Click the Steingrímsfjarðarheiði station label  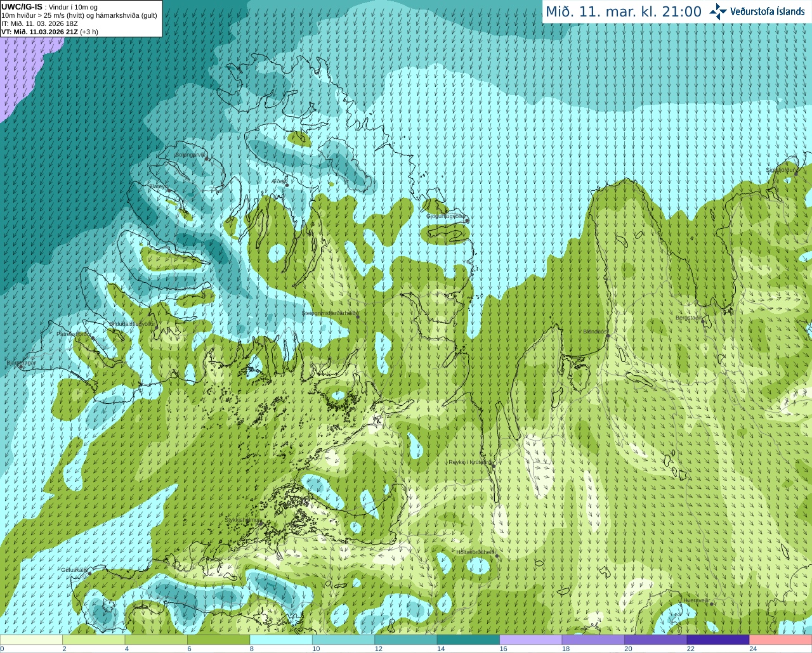[331, 313]
